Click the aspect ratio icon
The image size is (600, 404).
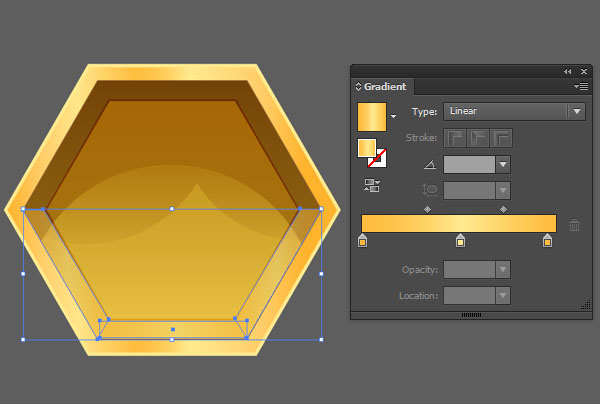tap(429, 190)
